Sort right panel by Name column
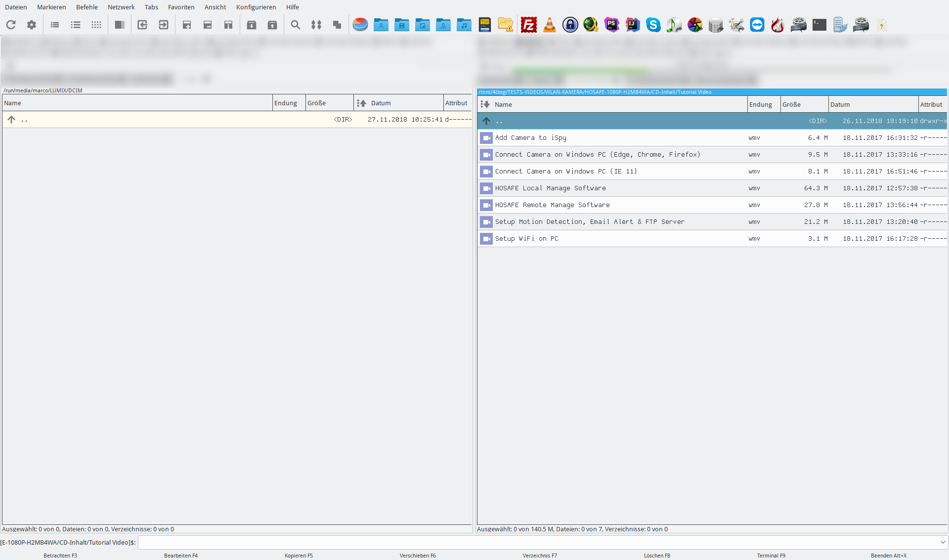 click(x=612, y=104)
